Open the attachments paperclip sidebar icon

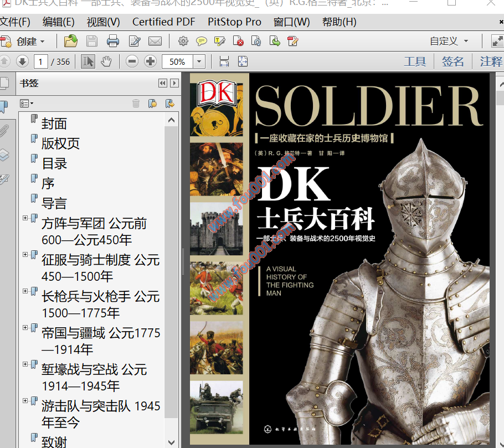(4, 131)
